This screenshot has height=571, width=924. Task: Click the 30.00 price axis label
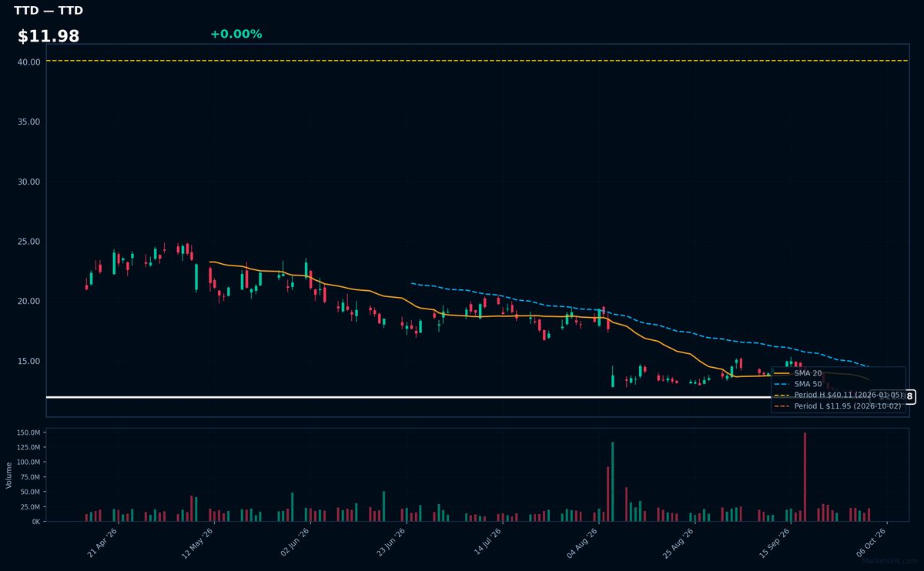point(29,182)
